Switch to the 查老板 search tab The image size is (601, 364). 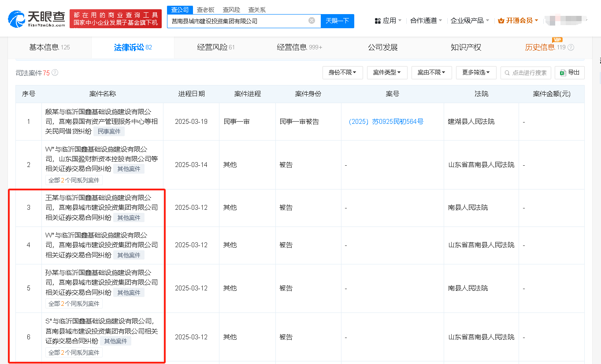205,9
